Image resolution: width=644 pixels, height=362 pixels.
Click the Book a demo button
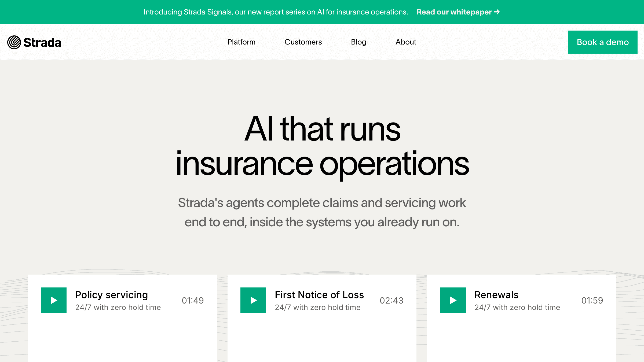pyautogui.click(x=603, y=42)
